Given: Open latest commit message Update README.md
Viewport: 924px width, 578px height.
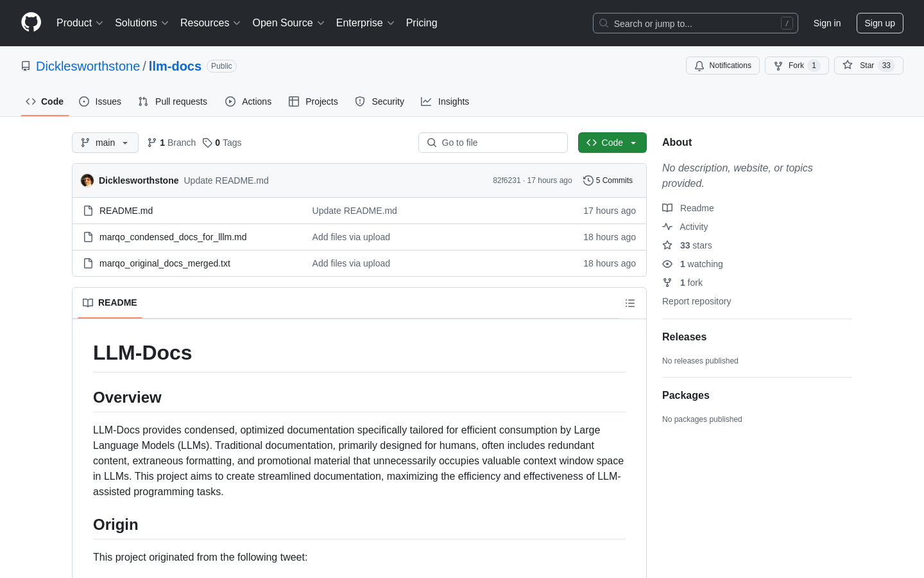Looking at the screenshot, I should 226,180.
